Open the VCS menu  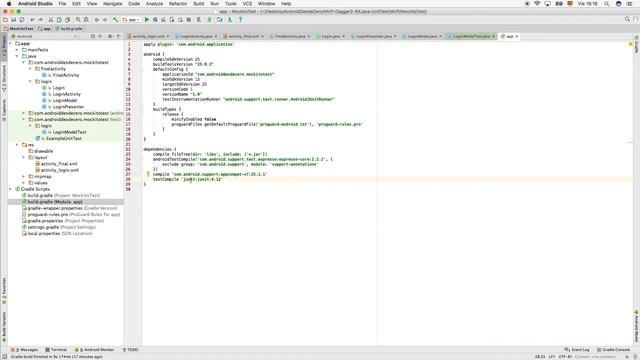(247, 4)
